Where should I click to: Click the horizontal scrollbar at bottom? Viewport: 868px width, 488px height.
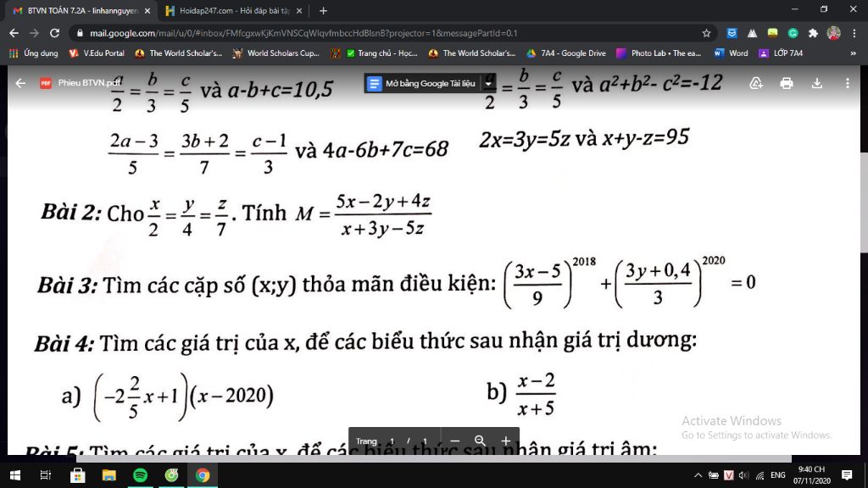click(x=433, y=458)
